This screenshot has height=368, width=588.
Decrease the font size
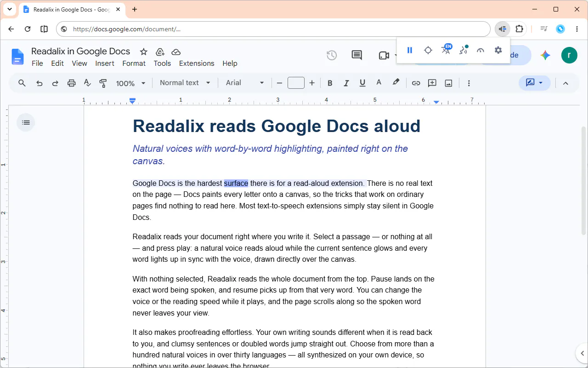(279, 83)
